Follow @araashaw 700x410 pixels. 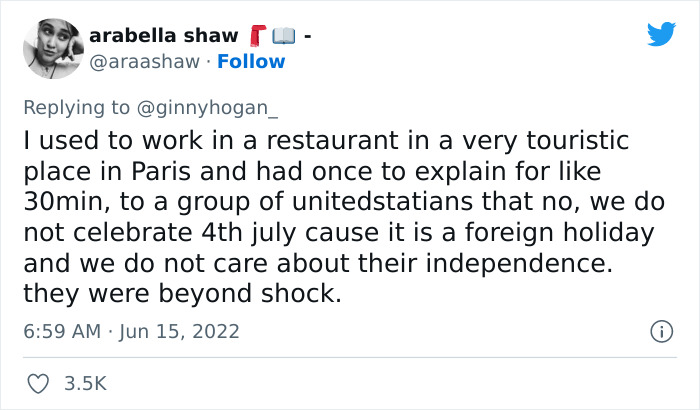251,62
